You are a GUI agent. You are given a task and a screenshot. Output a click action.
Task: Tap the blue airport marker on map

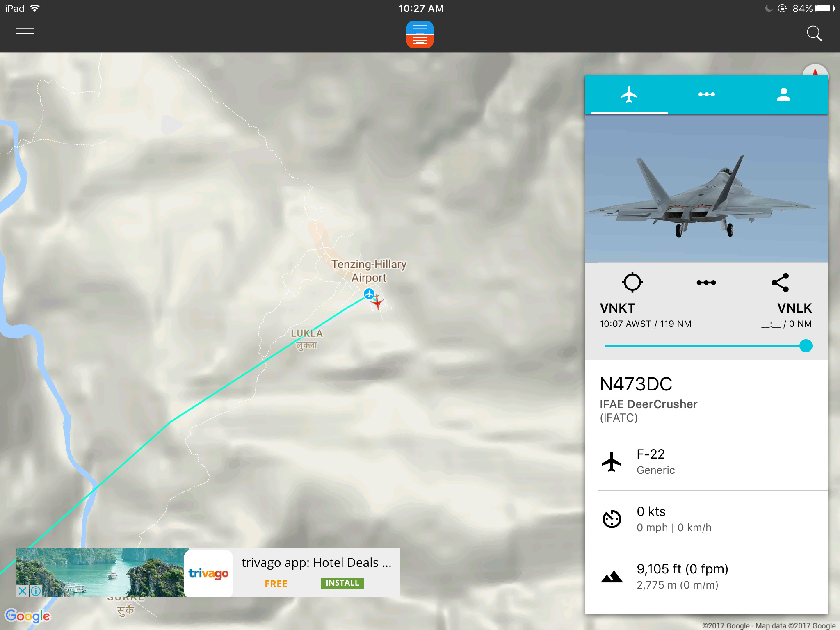(369, 294)
